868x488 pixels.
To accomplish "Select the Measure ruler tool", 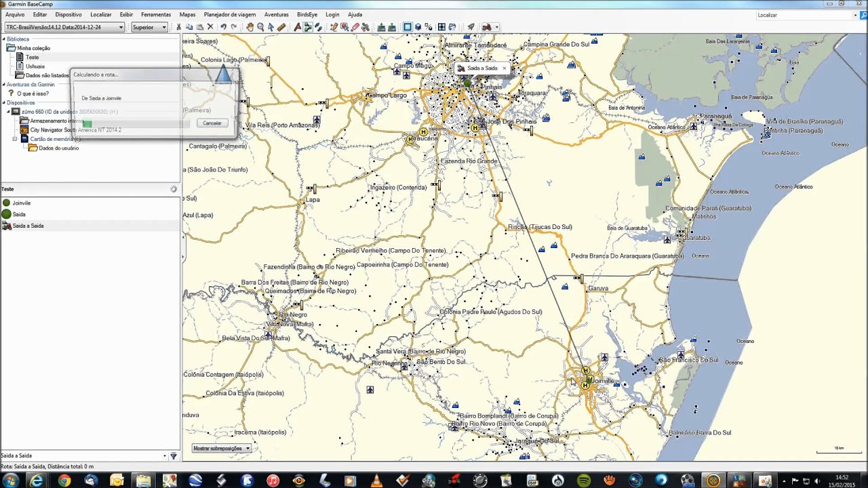I will (x=281, y=27).
